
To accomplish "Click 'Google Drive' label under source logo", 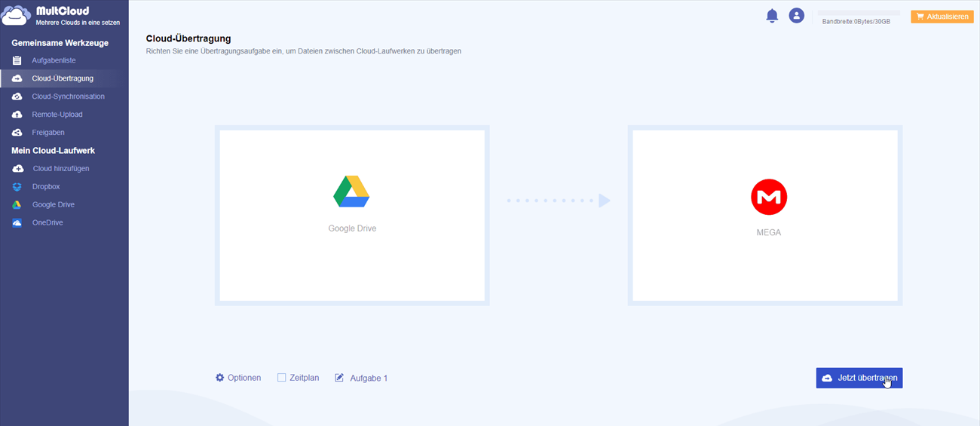I will click(x=352, y=228).
